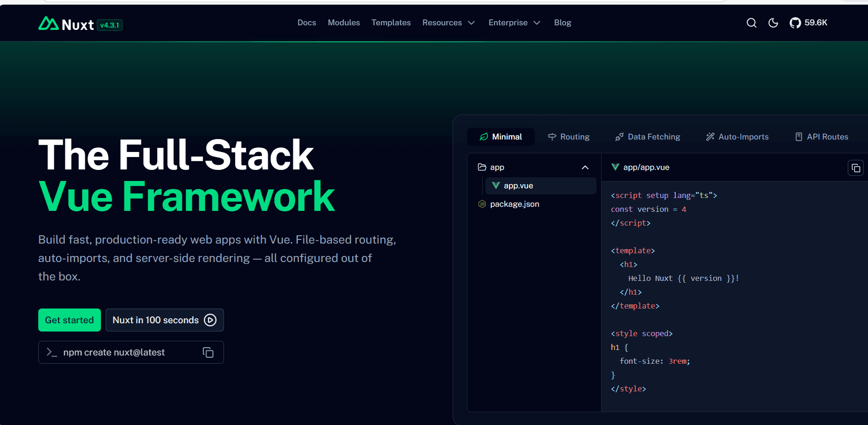Copy the npm create nuxt@latest command
868x425 pixels.
[x=208, y=352]
